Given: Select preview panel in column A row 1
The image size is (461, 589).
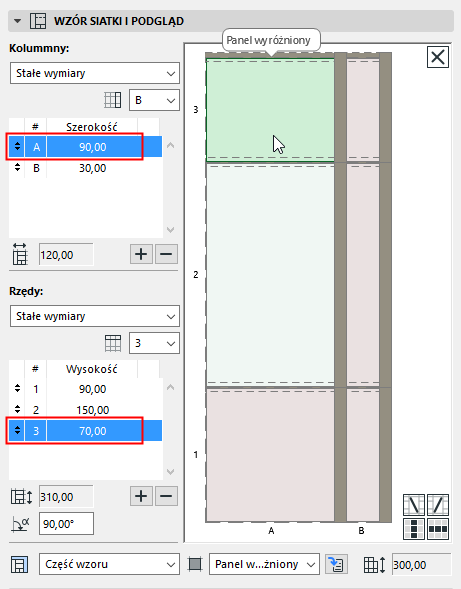Looking at the screenshot, I should coord(270,455).
